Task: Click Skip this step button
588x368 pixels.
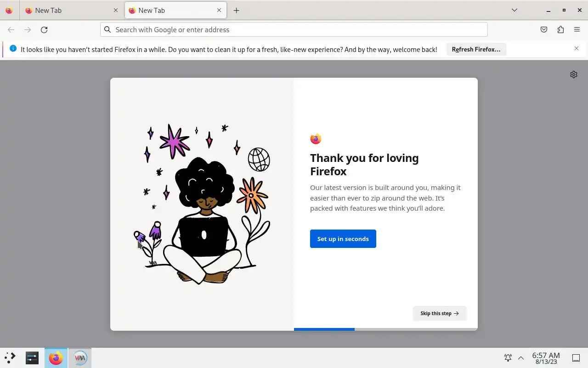Action: [440, 313]
